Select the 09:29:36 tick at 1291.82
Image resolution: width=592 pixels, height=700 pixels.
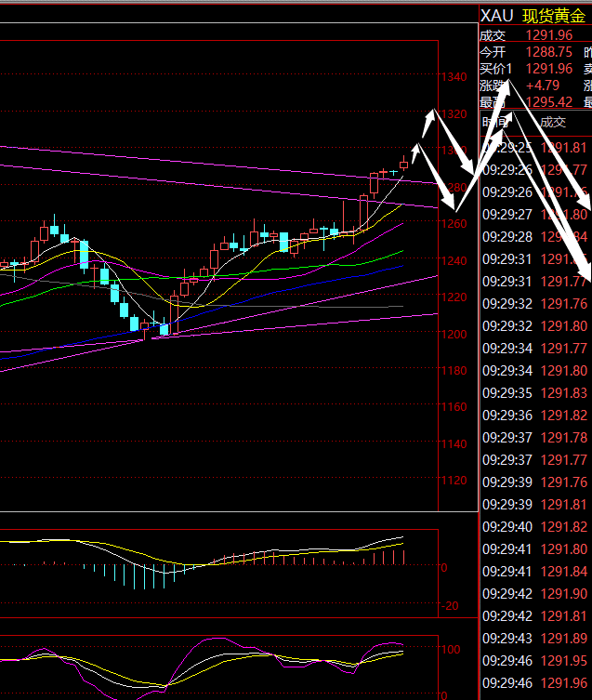(535, 416)
